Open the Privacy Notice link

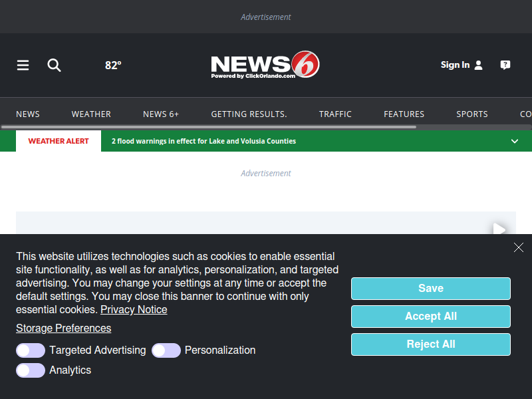pyautogui.click(x=134, y=310)
